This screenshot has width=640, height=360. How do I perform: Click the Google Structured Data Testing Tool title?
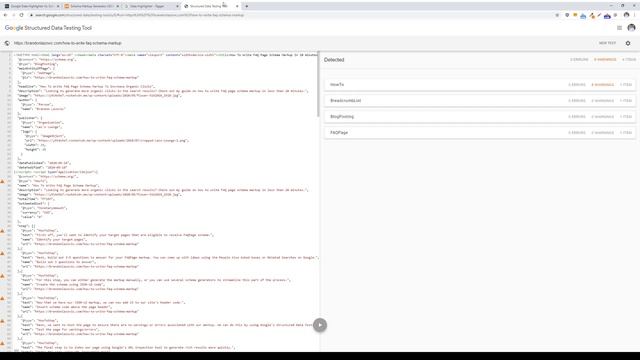tap(49, 28)
